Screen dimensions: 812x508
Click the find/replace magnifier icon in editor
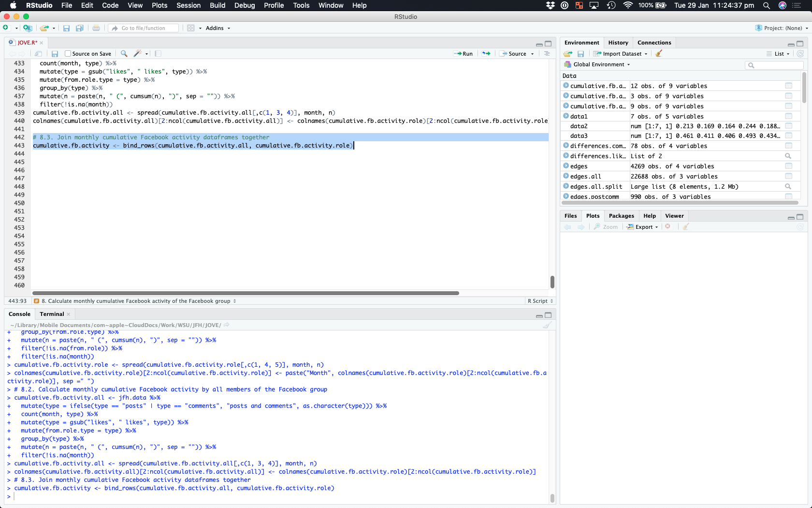tap(124, 54)
